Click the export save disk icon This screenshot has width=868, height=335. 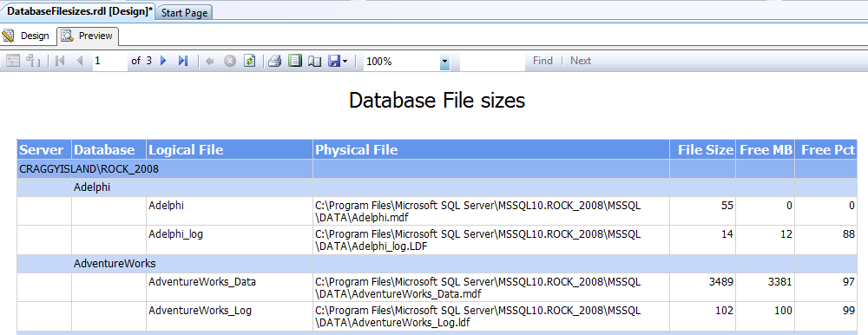(334, 61)
